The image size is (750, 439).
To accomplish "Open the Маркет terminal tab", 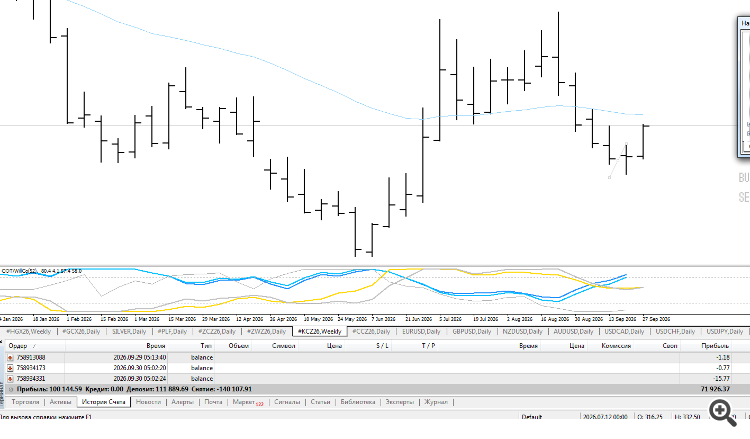I will (x=247, y=402).
